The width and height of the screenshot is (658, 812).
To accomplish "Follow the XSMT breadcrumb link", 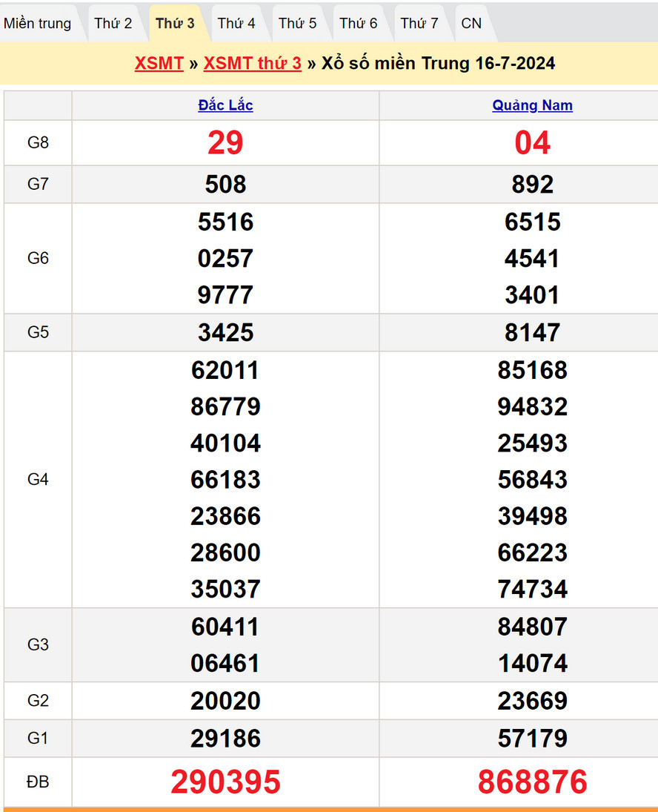I will (159, 63).
